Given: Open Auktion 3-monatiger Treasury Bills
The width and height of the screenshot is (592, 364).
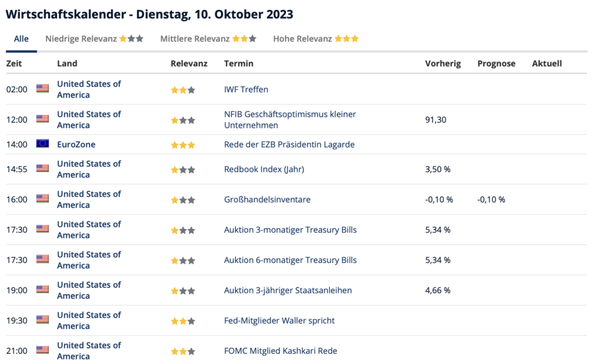Looking at the screenshot, I should tap(290, 230).
